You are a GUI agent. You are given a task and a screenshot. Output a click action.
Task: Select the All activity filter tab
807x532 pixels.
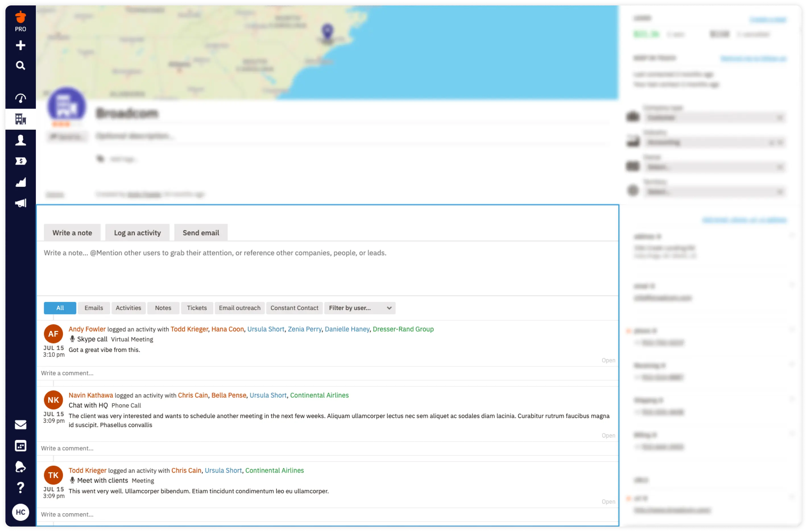(59, 308)
